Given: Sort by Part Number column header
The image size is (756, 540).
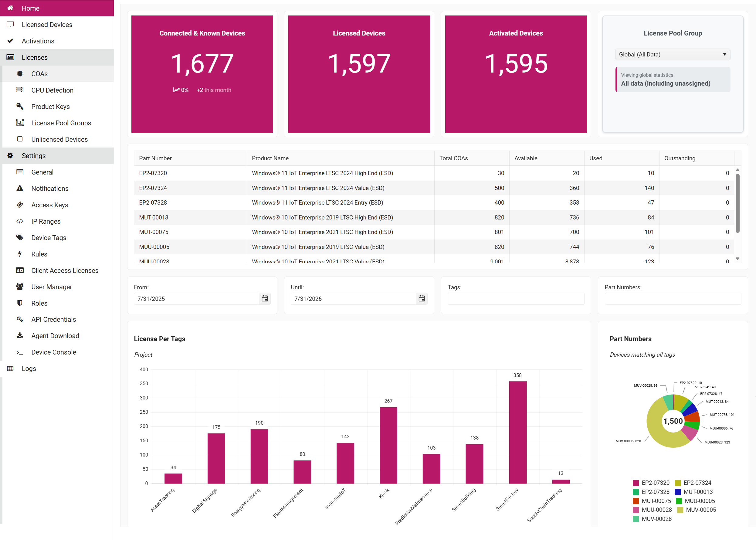Looking at the screenshot, I should (190, 158).
